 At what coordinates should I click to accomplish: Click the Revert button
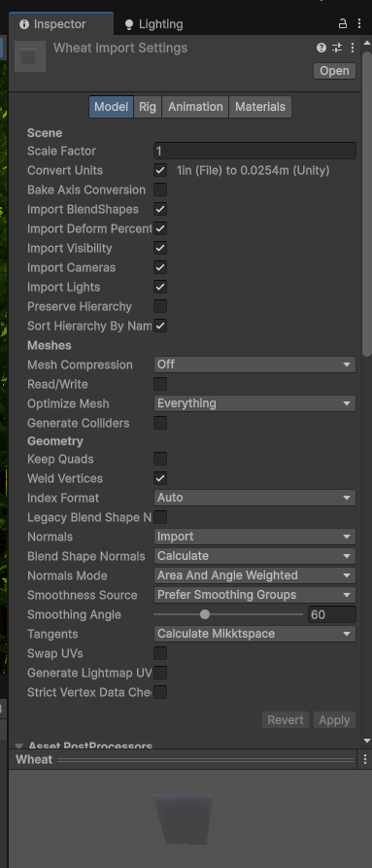pos(286,719)
